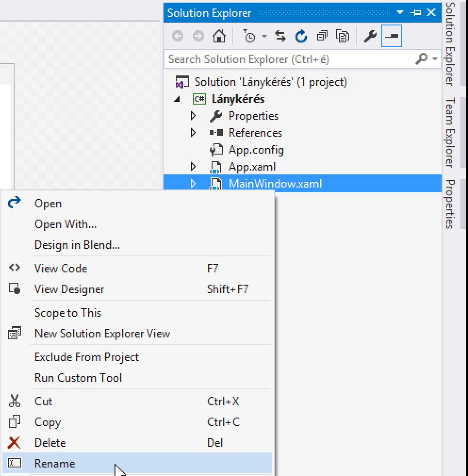Choose Scope to This
468x476 pixels.
pyautogui.click(x=137, y=313)
